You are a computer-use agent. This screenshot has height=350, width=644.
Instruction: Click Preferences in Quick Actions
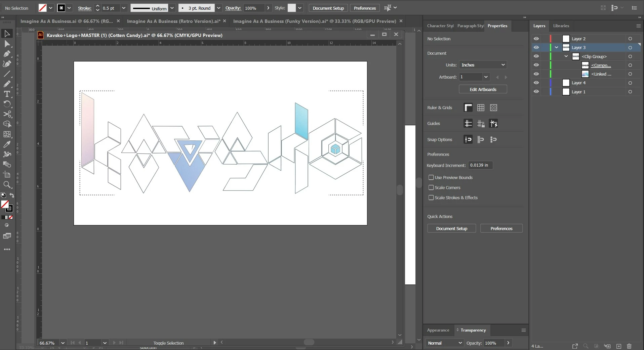pos(501,228)
